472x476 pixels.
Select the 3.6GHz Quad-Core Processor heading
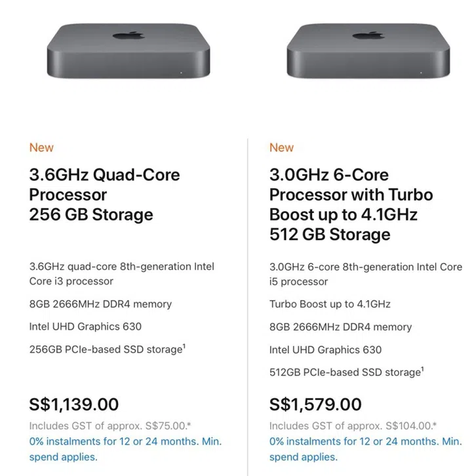click(105, 195)
